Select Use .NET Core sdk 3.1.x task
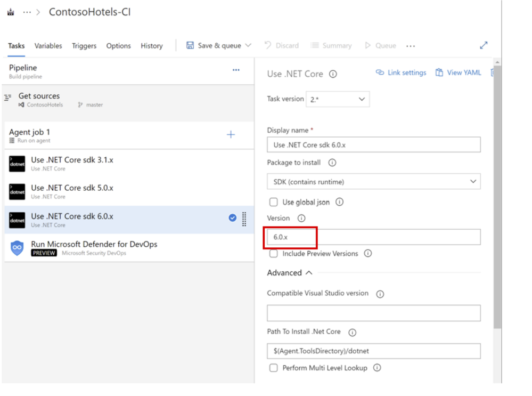Screen dimensions: 532x396 point(129,164)
